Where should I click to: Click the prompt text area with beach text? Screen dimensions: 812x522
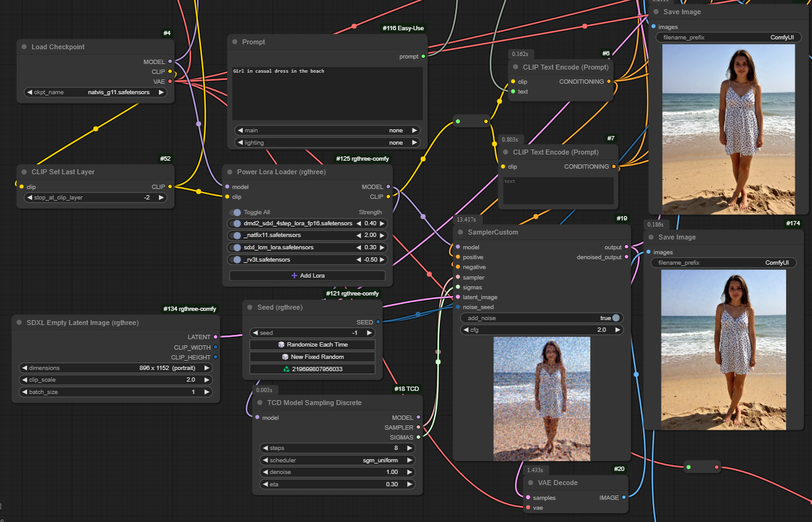(327, 94)
